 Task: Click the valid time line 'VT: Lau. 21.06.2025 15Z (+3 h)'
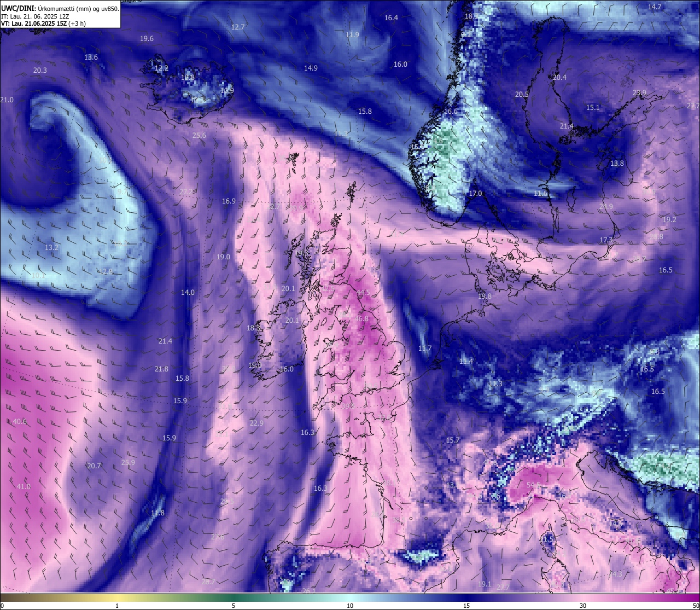pyautogui.click(x=42, y=24)
